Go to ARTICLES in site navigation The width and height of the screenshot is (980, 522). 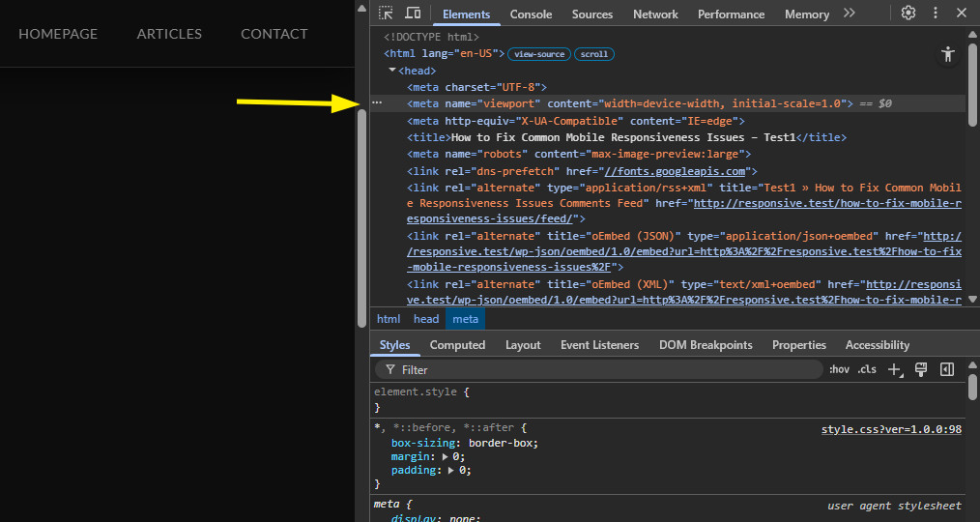pos(169,34)
